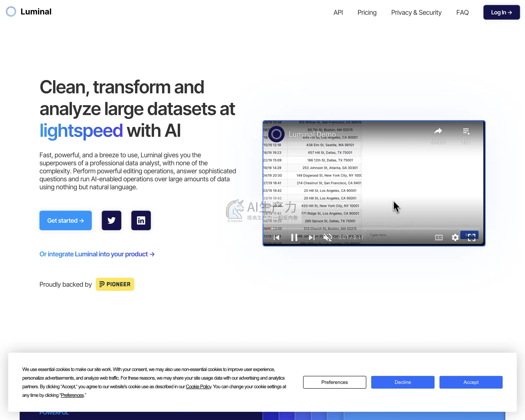Screen dimensions: 525x420
Task: Open video settings gear
Action: (455, 237)
